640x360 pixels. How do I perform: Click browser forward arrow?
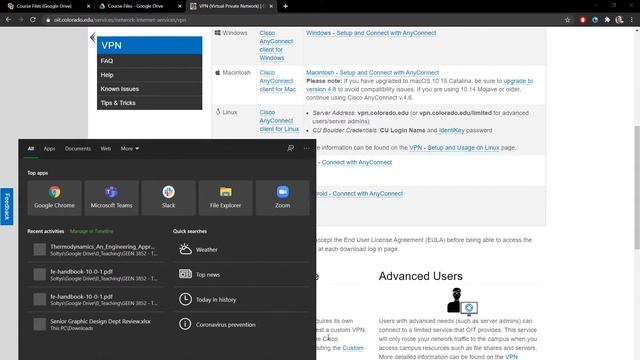(20, 20)
